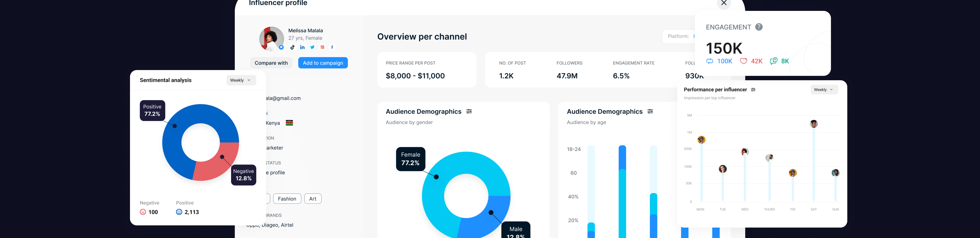
Task: Click the Add to campaign button
Action: coord(323,63)
